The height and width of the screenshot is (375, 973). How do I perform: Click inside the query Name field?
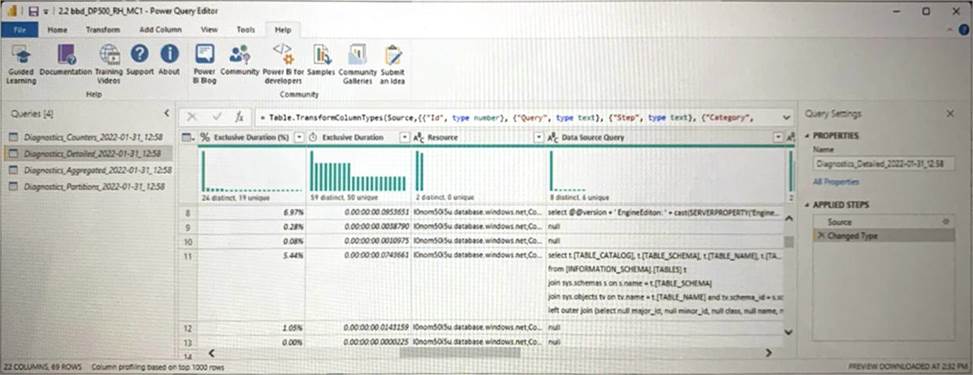[883, 164]
